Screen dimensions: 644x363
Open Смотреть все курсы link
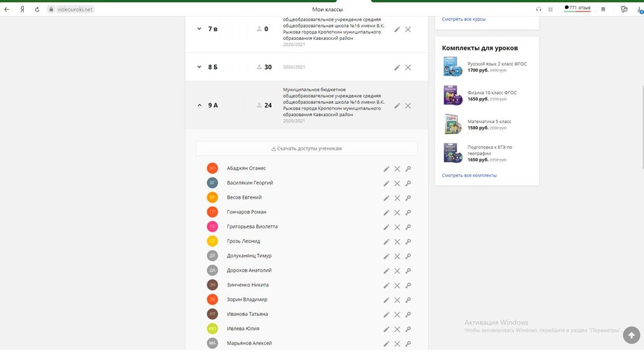coord(464,19)
